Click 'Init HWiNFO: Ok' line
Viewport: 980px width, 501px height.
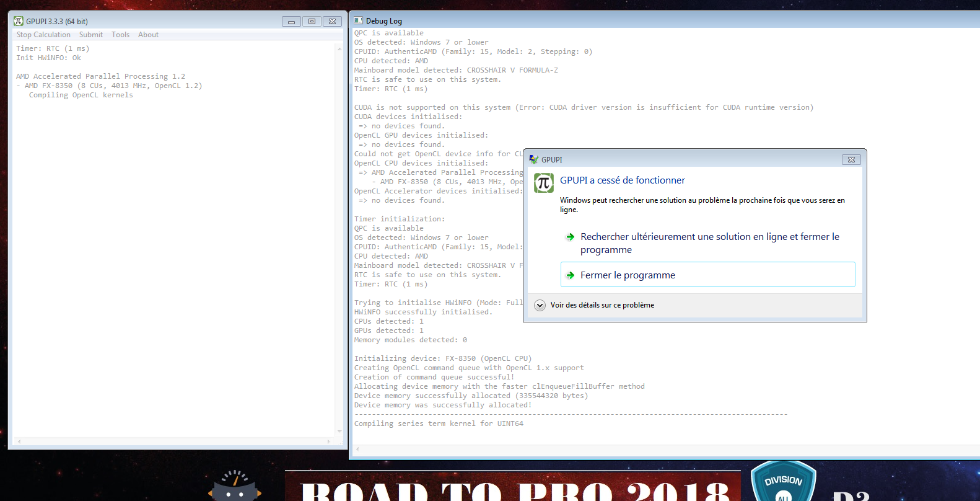49,58
